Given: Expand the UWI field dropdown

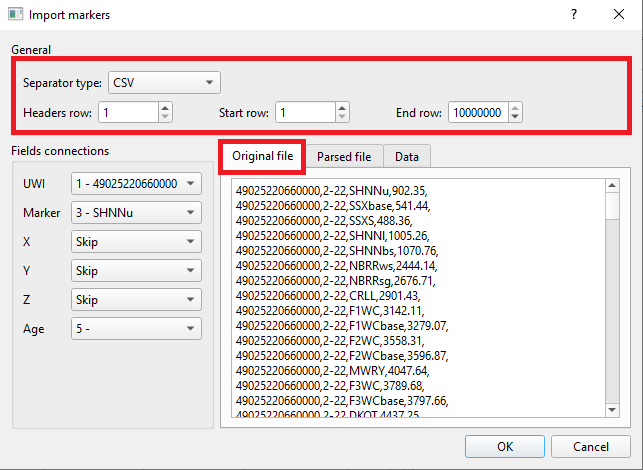Looking at the screenshot, I should click(136, 184).
